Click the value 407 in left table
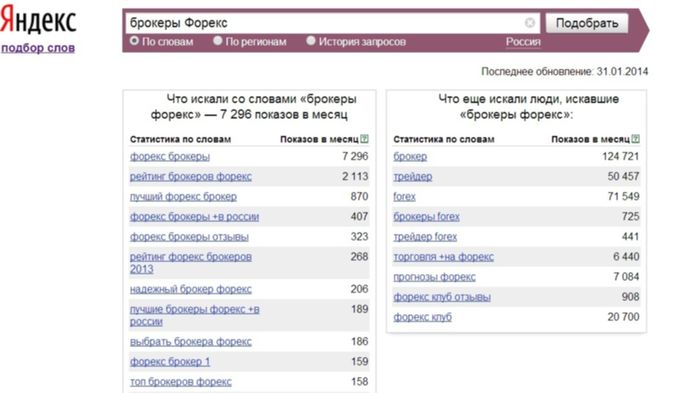Screen dimensions: 688x393 pyautogui.click(x=359, y=216)
